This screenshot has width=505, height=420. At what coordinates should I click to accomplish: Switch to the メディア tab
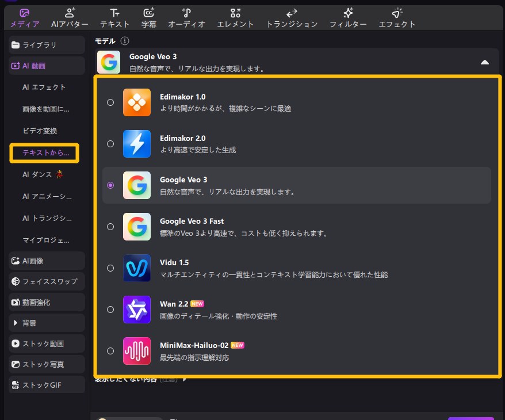click(x=25, y=17)
